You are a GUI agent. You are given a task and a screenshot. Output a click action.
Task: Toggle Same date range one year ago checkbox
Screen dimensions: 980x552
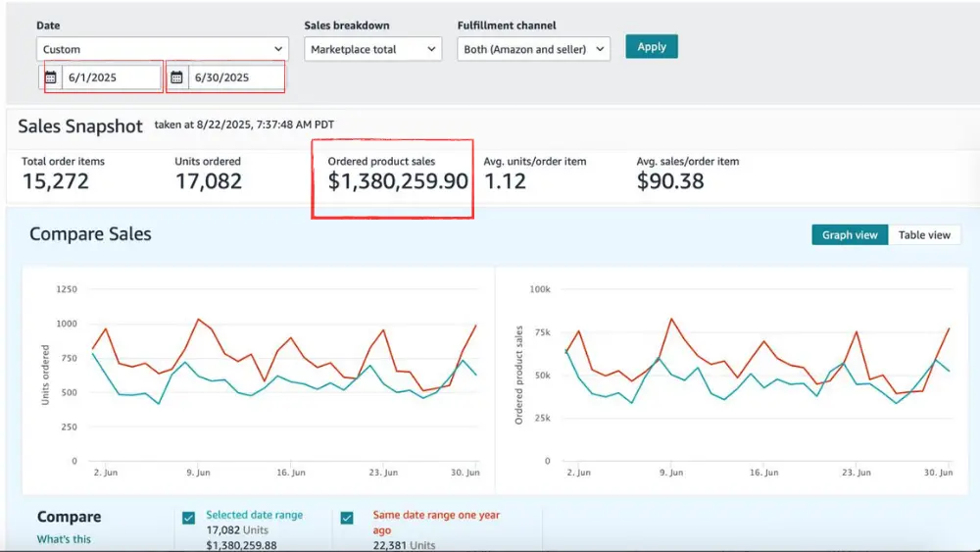(347, 518)
